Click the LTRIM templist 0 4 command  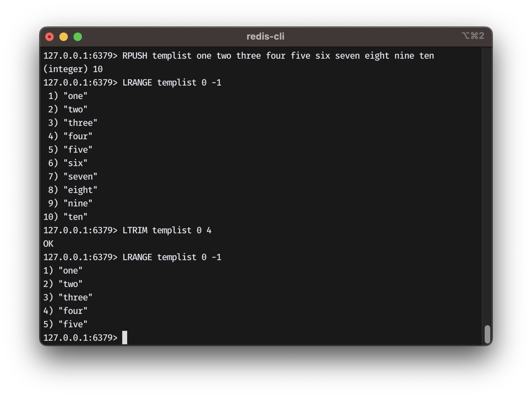pyautogui.click(x=167, y=230)
